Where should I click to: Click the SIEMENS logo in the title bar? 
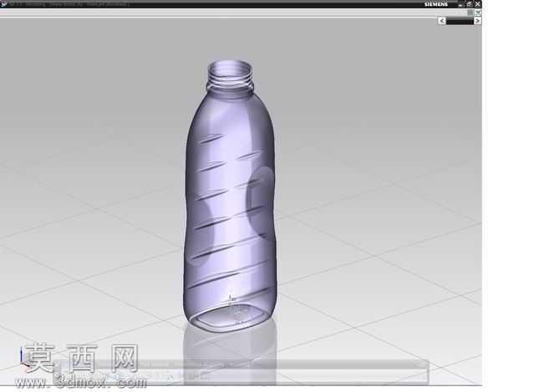click(436, 4)
